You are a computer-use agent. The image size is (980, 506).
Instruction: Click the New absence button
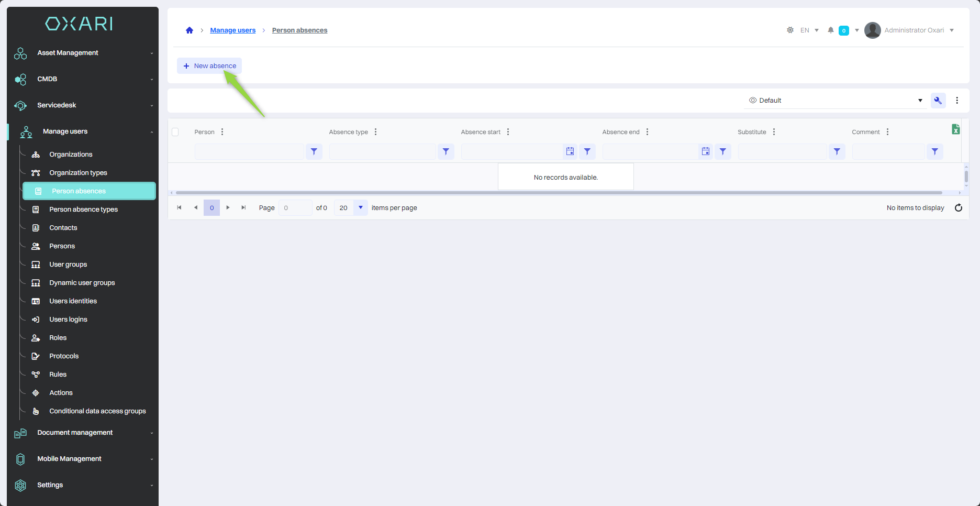209,66
